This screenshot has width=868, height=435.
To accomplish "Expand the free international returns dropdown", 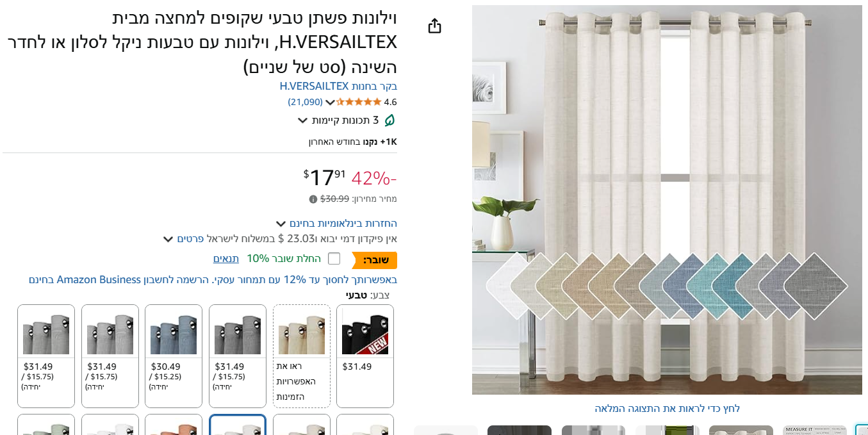I will point(281,224).
